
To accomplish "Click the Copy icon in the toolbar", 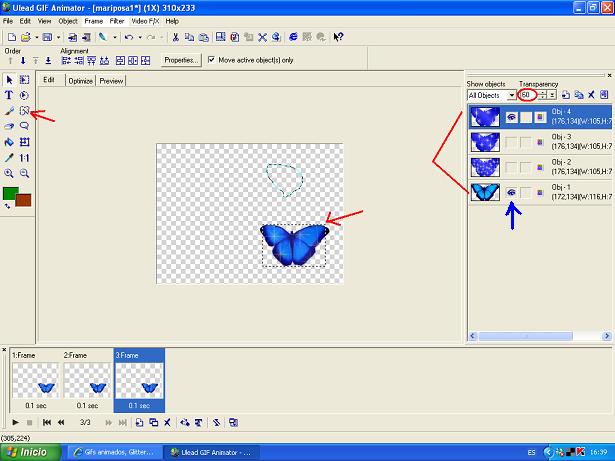I will (189, 37).
